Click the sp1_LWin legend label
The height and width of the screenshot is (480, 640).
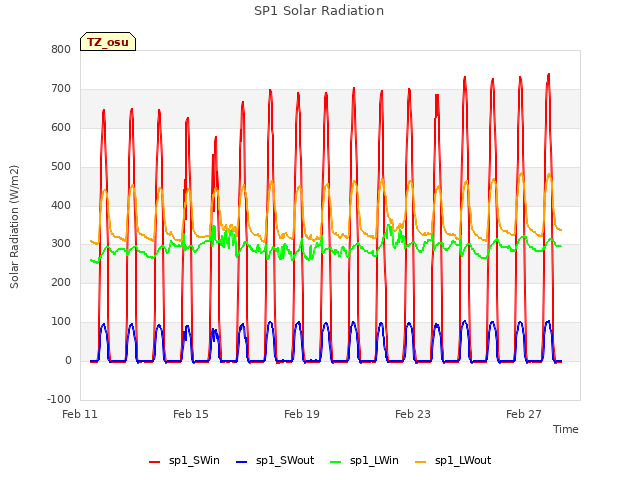[374, 460]
